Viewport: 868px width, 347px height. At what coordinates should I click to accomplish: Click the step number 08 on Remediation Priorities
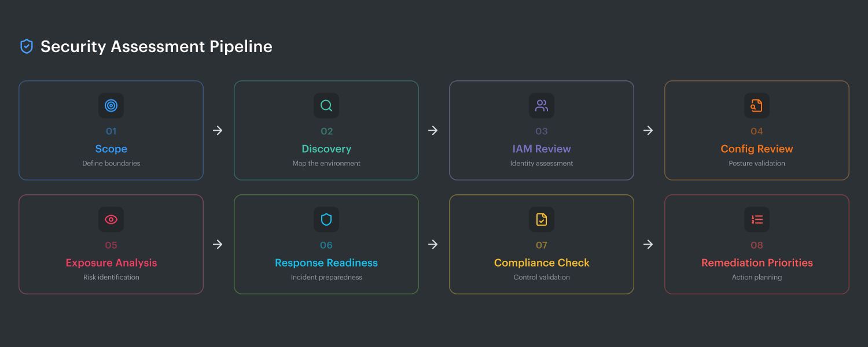756,245
